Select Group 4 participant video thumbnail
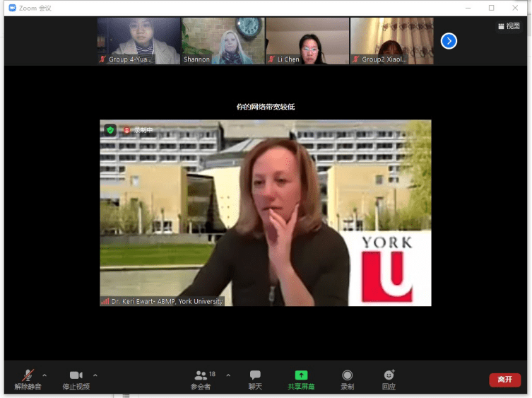This screenshot has width=532, height=398. [x=138, y=41]
